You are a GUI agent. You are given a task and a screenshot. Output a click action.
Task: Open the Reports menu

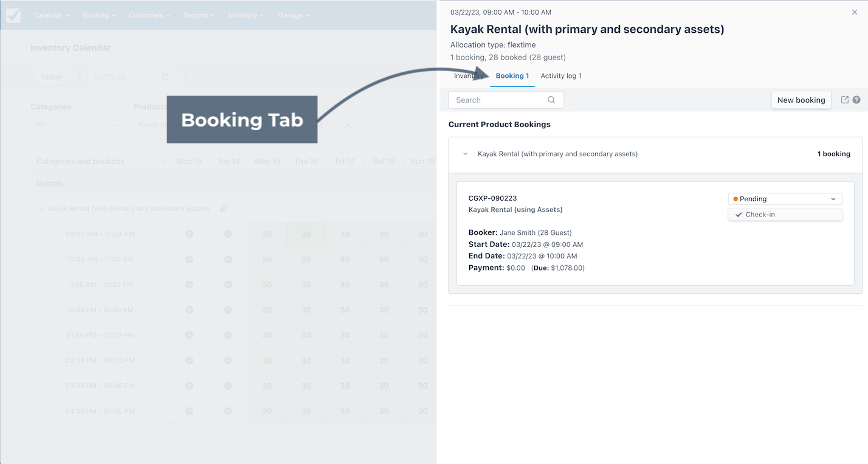[199, 15]
